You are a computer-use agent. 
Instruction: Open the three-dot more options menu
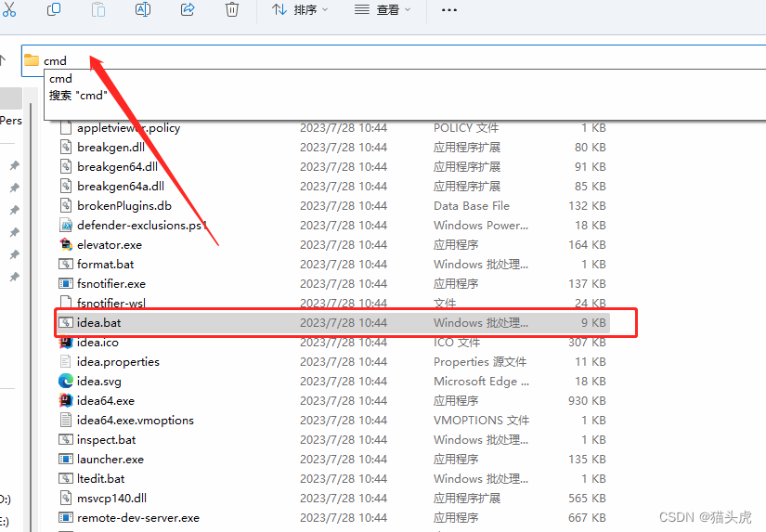click(449, 10)
